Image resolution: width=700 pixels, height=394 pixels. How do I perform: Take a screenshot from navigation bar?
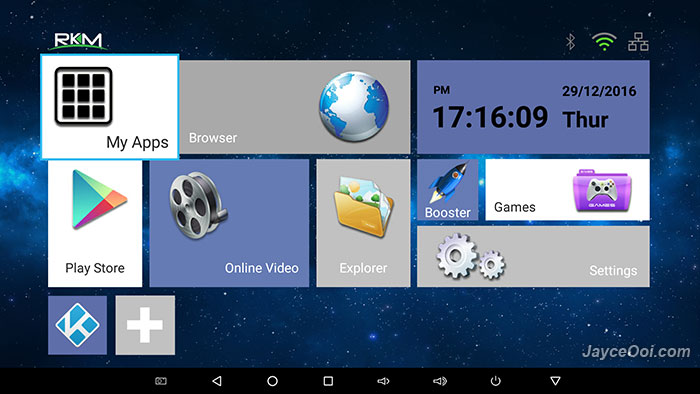(x=161, y=381)
